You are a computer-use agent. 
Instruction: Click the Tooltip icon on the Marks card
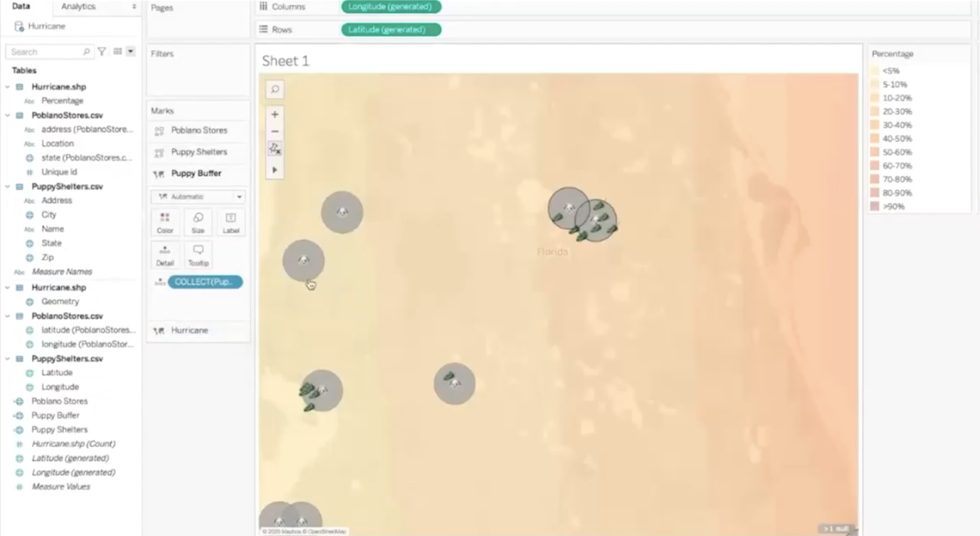click(197, 254)
